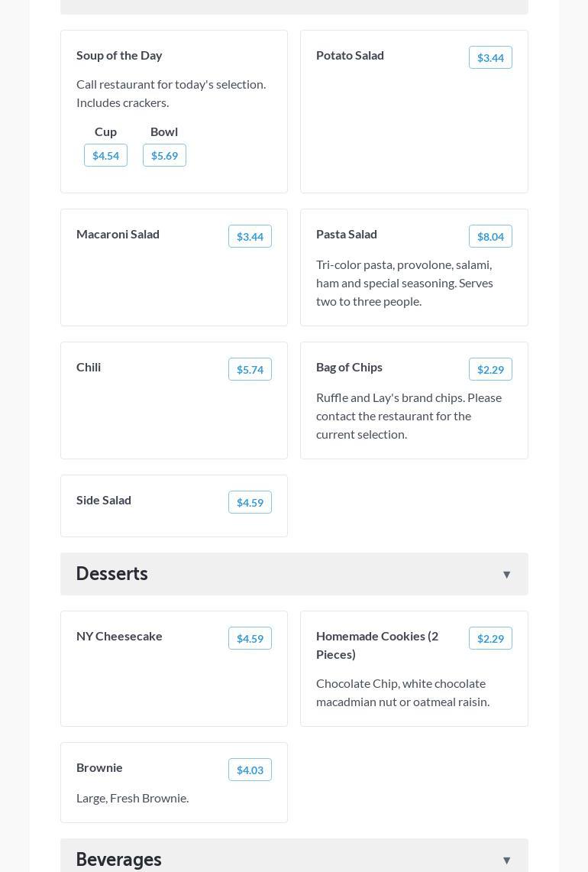This screenshot has height=872, width=588.
Task: Select the Bowl price $5.69
Action: point(164,156)
